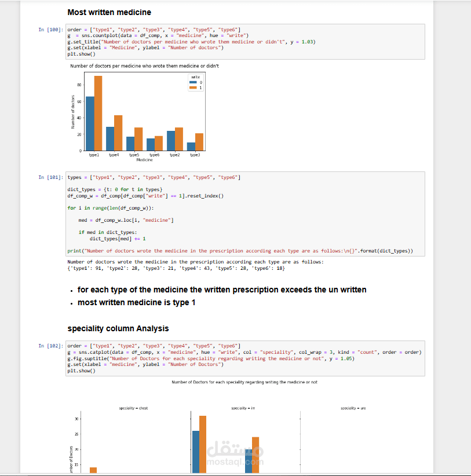Click the g.set_title code line in cell 100
The width and height of the screenshot is (471, 476).
pos(191,42)
